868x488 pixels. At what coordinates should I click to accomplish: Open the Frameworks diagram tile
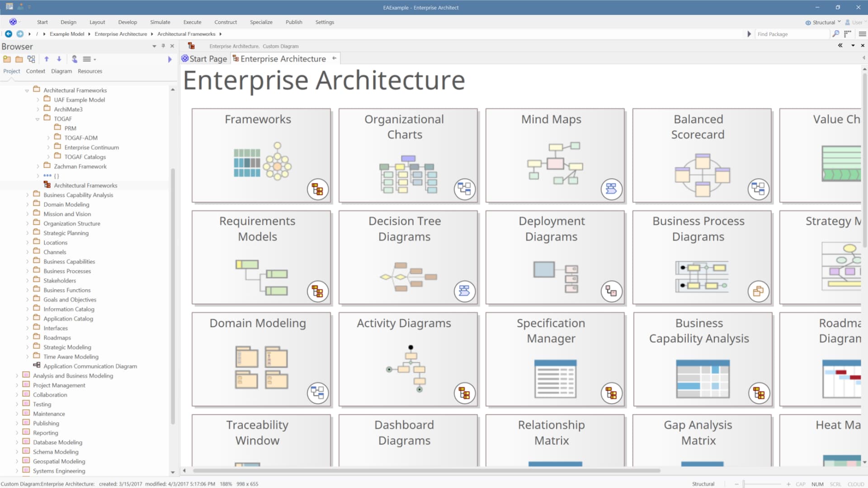pos(261,155)
